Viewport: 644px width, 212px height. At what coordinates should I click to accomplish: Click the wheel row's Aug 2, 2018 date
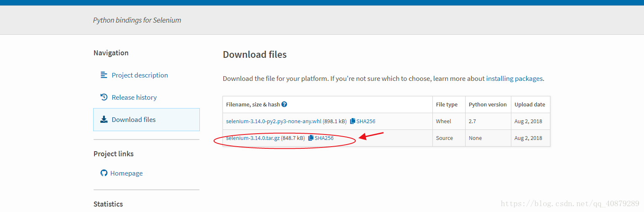tap(529, 122)
